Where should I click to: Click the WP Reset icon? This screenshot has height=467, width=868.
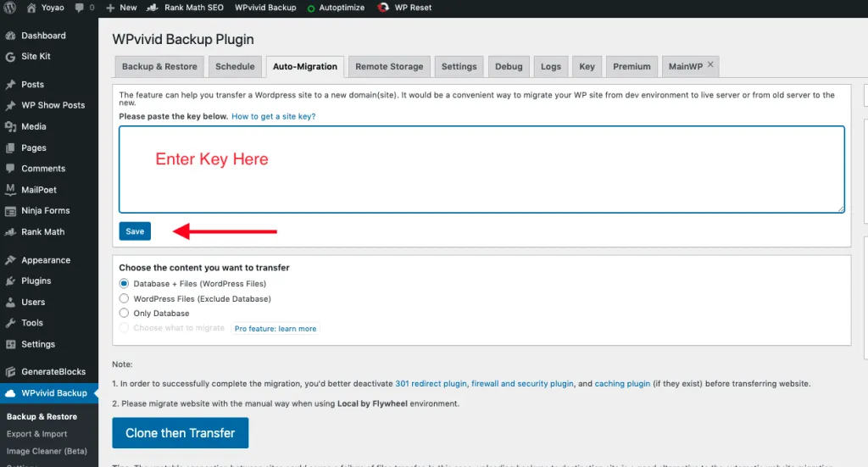[x=382, y=8]
